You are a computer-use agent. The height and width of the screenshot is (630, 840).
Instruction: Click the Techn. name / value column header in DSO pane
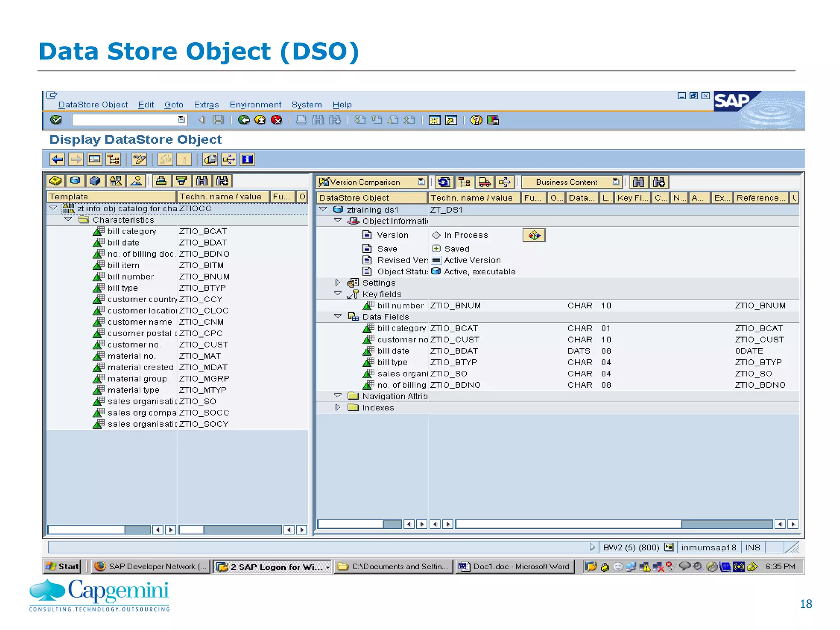point(474,198)
